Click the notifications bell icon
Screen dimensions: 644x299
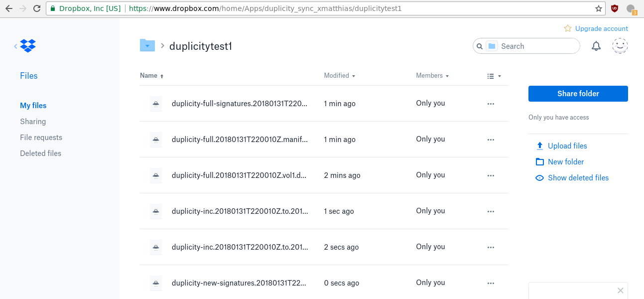click(x=596, y=46)
